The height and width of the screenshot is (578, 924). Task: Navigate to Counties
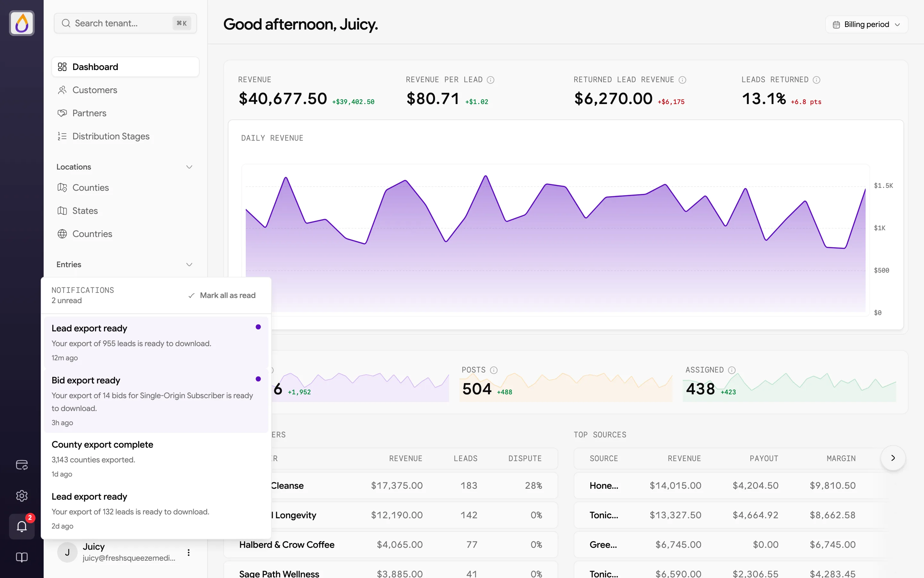click(125, 188)
